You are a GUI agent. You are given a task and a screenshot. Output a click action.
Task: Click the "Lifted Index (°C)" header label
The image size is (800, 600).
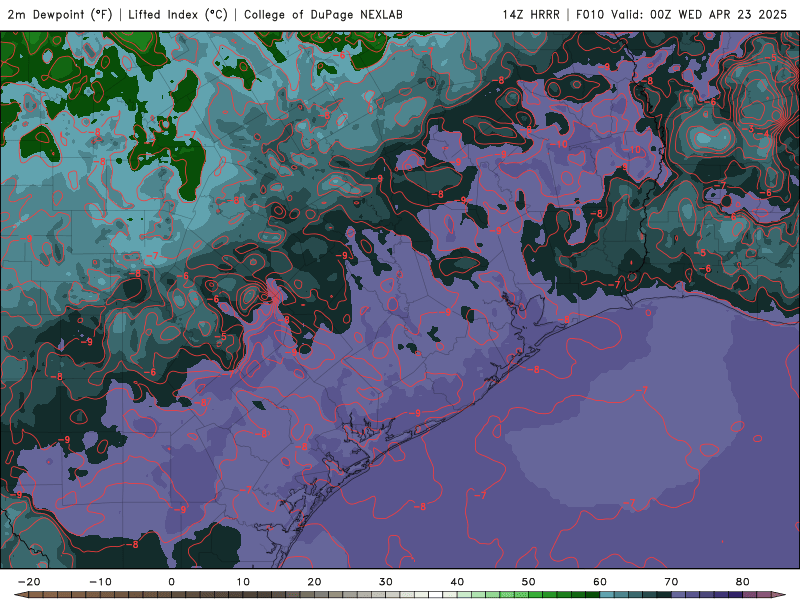coord(178,14)
